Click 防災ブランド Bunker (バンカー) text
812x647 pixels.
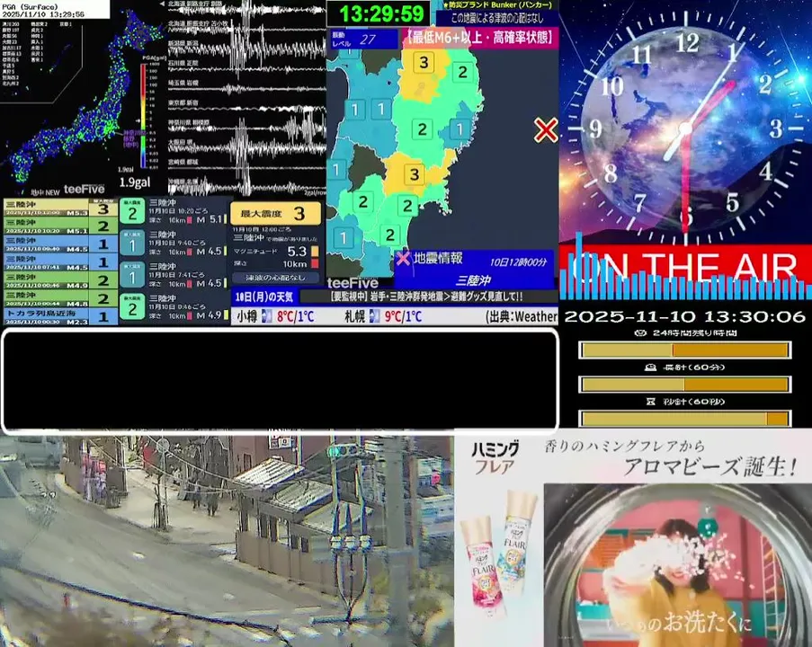click(x=497, y=4)
